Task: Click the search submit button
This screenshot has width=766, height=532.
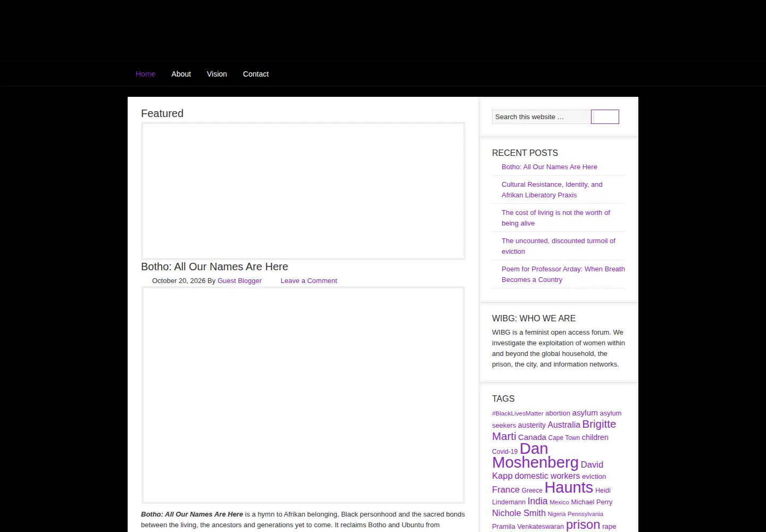Action: pos(605,117)
